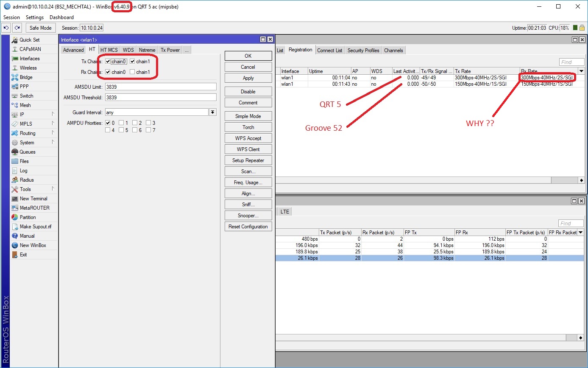Switch to the Nstreme tab
Screen dimensions: 588x368
click(147, 50)
